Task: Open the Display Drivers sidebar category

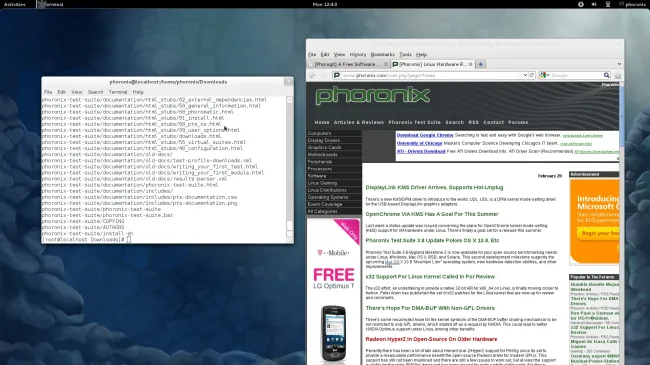Action: pos(334,140)
